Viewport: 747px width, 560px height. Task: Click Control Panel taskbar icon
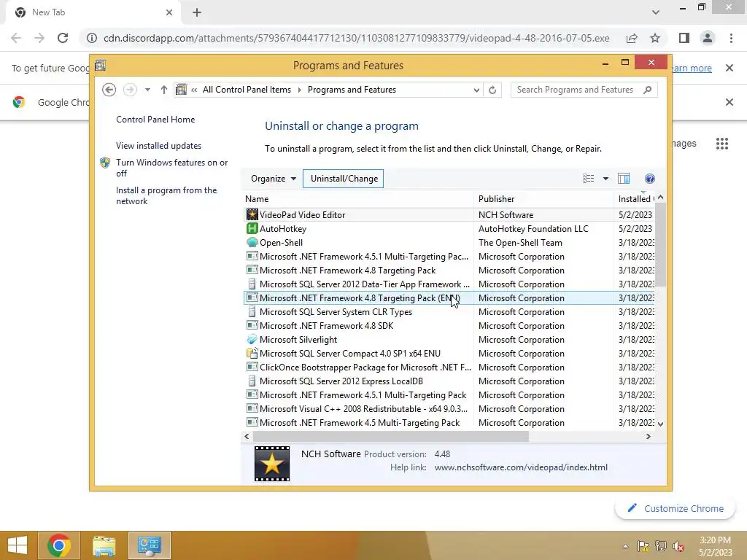point(149,545)
